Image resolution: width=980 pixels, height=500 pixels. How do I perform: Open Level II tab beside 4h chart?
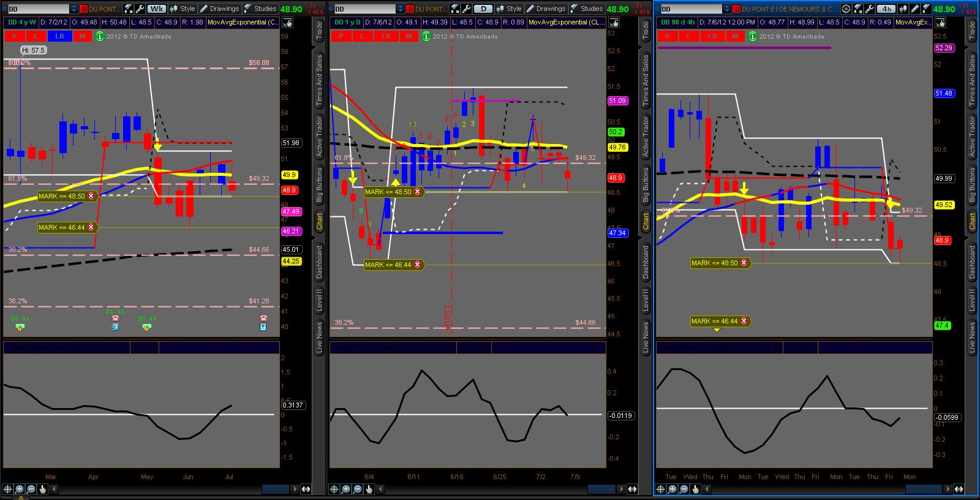pos(972,300)
